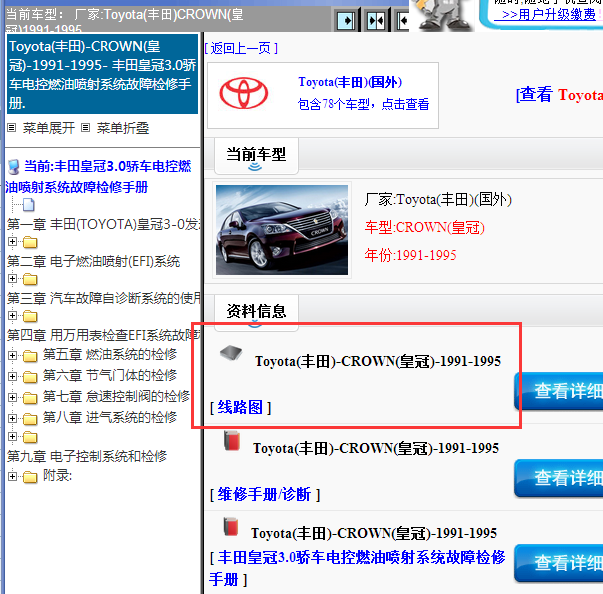This screenshot has height=594, width=603.
Task: Open 第五章 燃油系统的检修 chapter
Action: [x=110, y=354]
